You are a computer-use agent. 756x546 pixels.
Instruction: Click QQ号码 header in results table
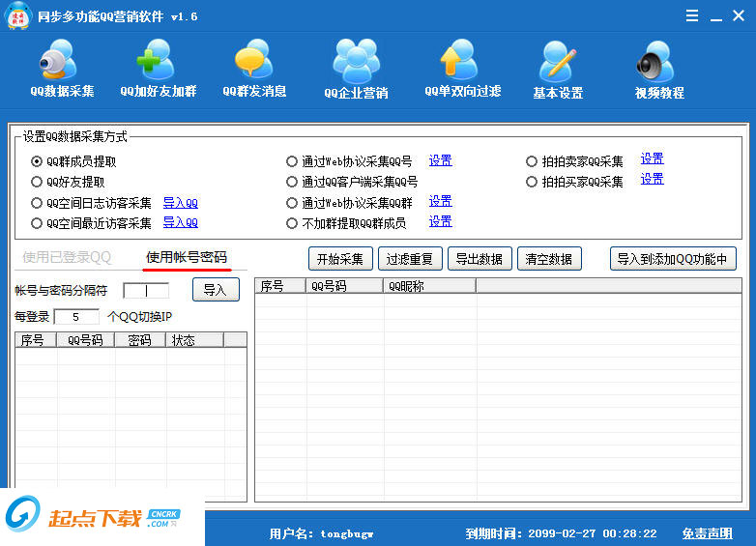tap(345, 286)
